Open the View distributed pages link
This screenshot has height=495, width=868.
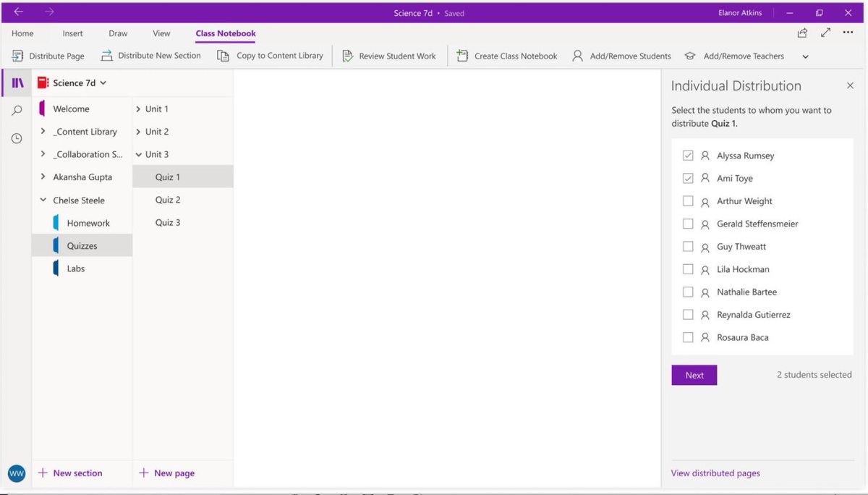715,473
